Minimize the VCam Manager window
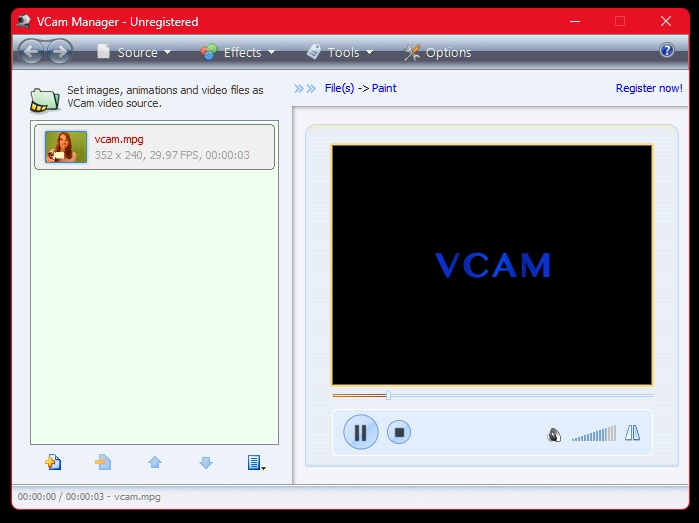Image resolution: width=699 pixels, height=523 pixels. click(575, 21)
